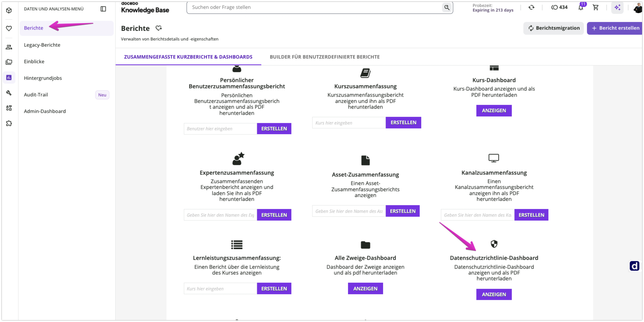
Task: Click the Expertenzusammenfassung user-star icon
Action: click(x=238, y=158)
